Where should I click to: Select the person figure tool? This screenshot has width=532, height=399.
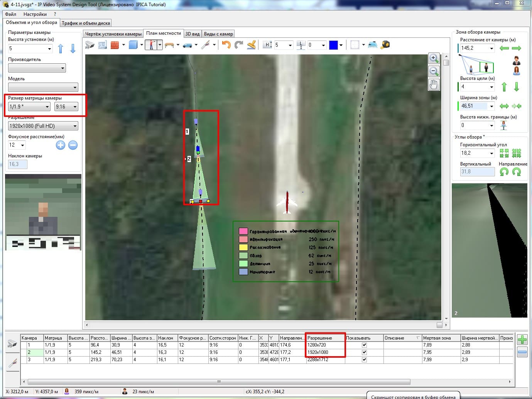(x=151, y=45)
